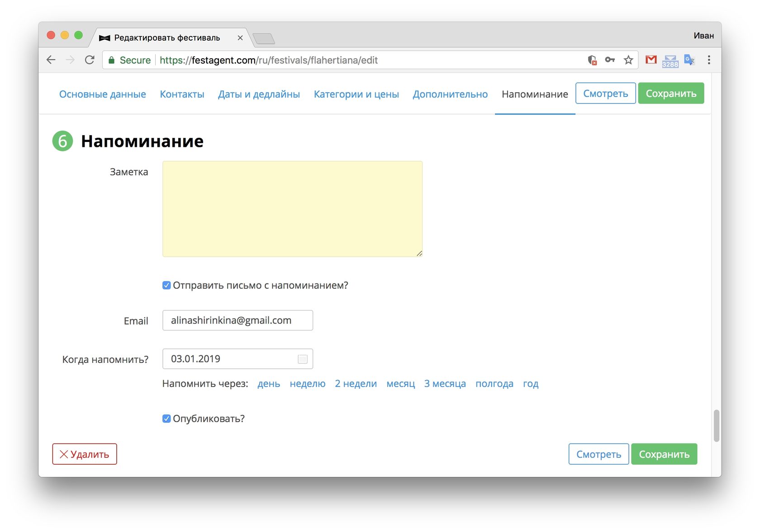Switch to the Контакты tab
The image size is (760, 532).
pyautogui.click(x=182, y=94)
